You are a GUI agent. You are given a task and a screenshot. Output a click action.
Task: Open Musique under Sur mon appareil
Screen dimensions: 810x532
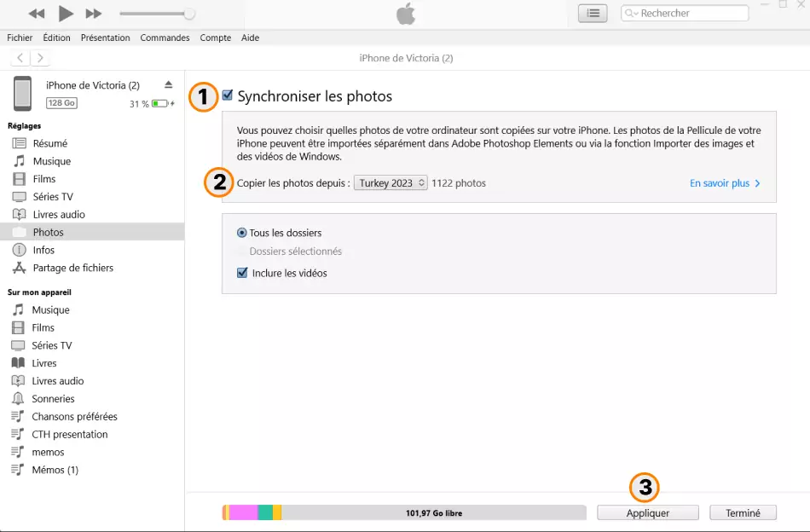click(50, 309)
